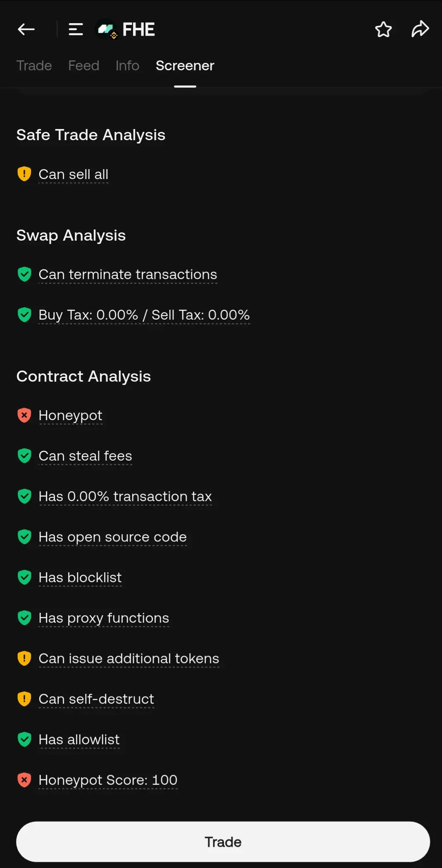Open Can terminate transactions explanation
Viewport: 442px width, 868px height.
pos(128,275)
